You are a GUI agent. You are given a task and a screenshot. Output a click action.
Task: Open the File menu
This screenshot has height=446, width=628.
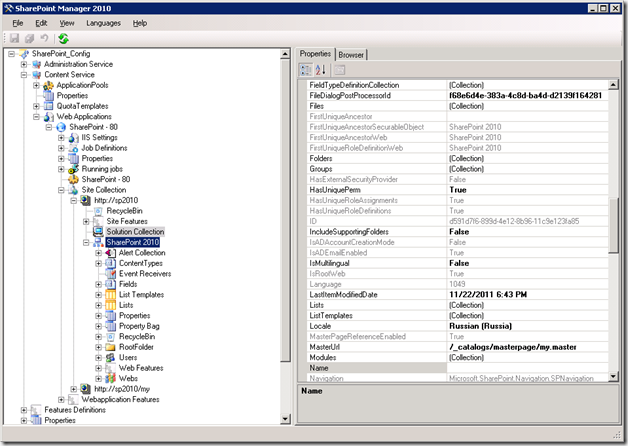18,23
